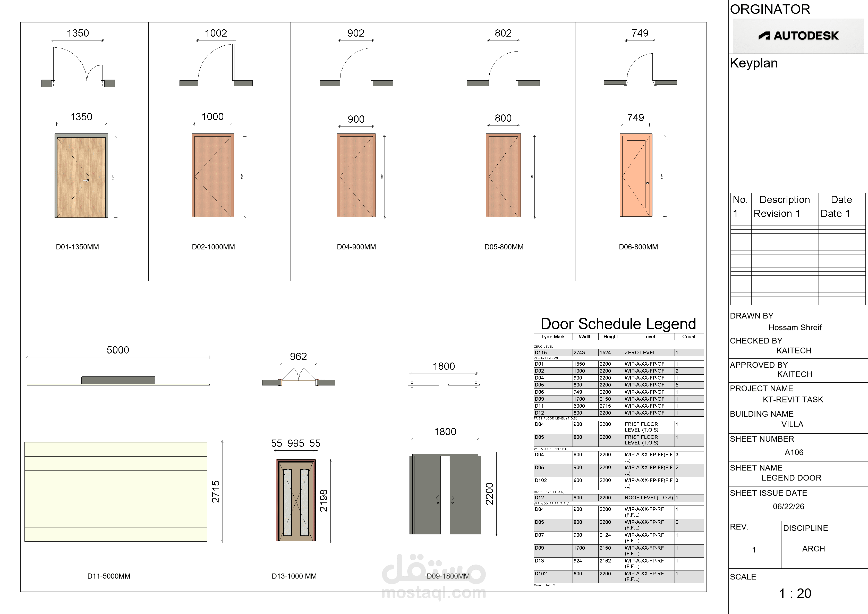Select the D09-1800MM label
This screenshot has width=868, height=614.
click(x=448, y=576)
